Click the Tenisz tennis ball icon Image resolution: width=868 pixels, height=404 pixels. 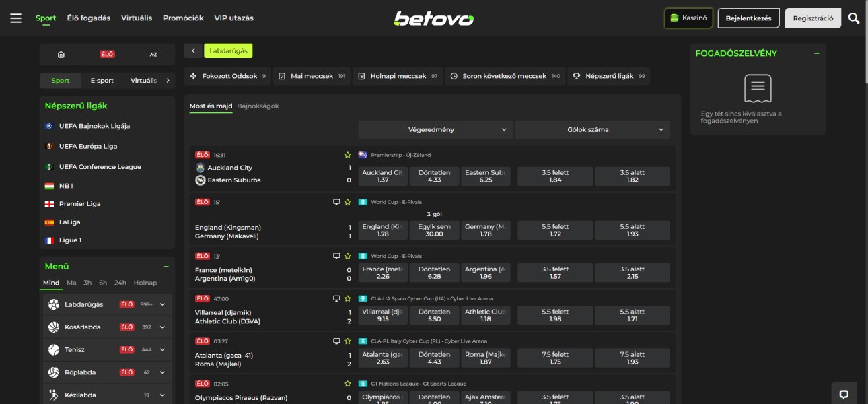pyautogui.click(x=54, y=349)
